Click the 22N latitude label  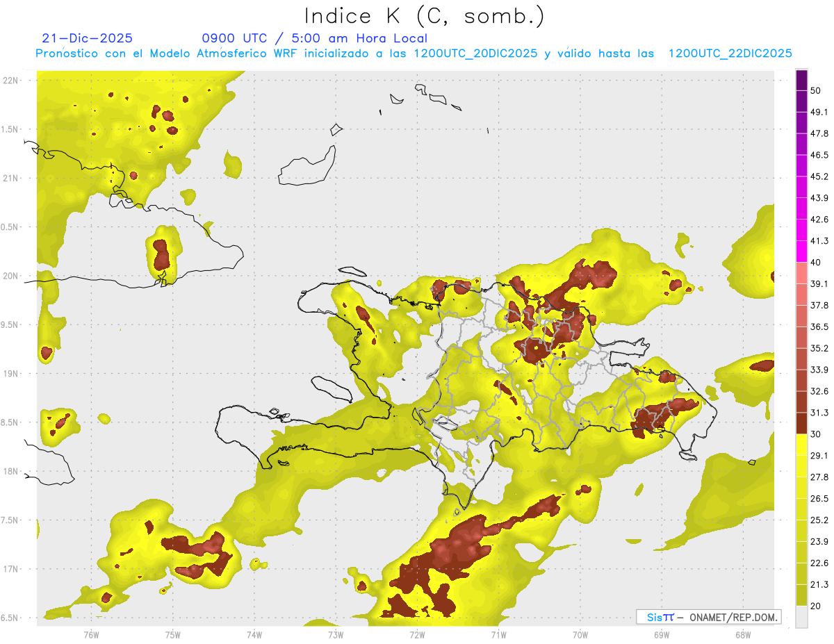coord(11,81)
